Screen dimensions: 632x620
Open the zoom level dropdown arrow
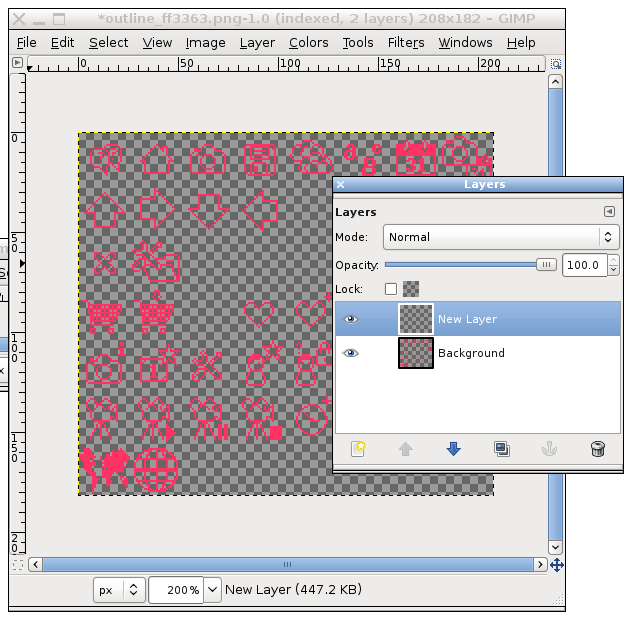click(x=212, y=590)
